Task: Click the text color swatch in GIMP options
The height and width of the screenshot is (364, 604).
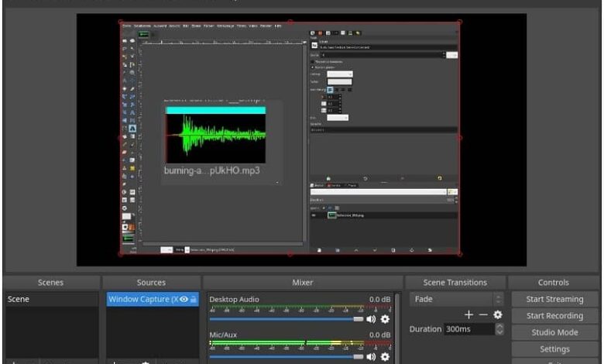Action: 339,81
